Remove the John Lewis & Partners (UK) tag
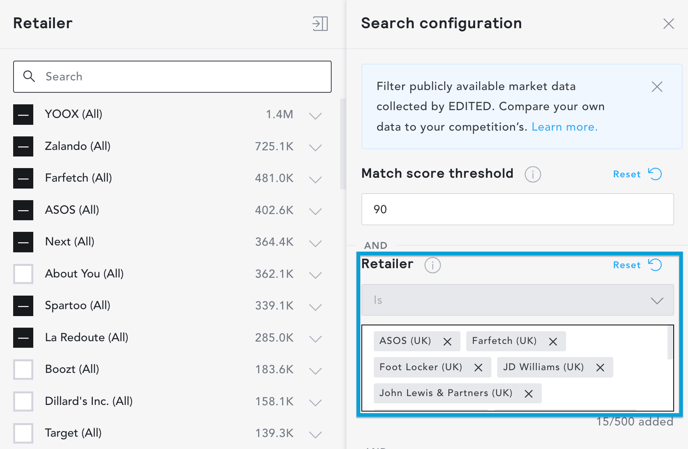This screenshot has width=688, height=449. 529,394
